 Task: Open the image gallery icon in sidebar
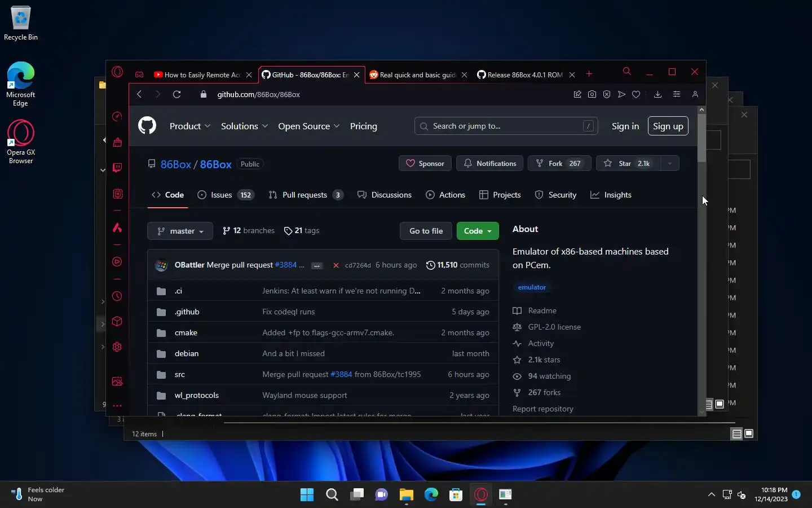pyautogui.click(x=117, y=382)
